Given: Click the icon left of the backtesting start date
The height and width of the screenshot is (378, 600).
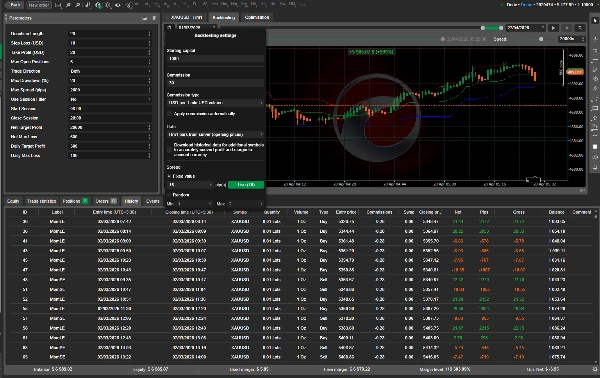Looking at the screenshot, I should pos(170,28).
